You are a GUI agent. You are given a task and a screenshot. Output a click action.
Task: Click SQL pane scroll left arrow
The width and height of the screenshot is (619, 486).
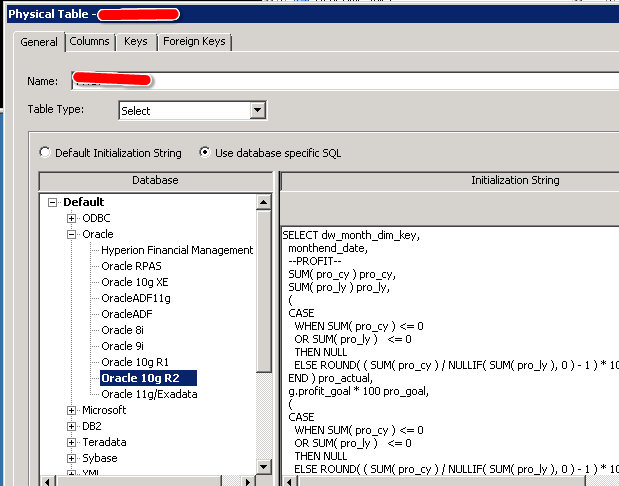pyautogui.click(x=290, y=481)
